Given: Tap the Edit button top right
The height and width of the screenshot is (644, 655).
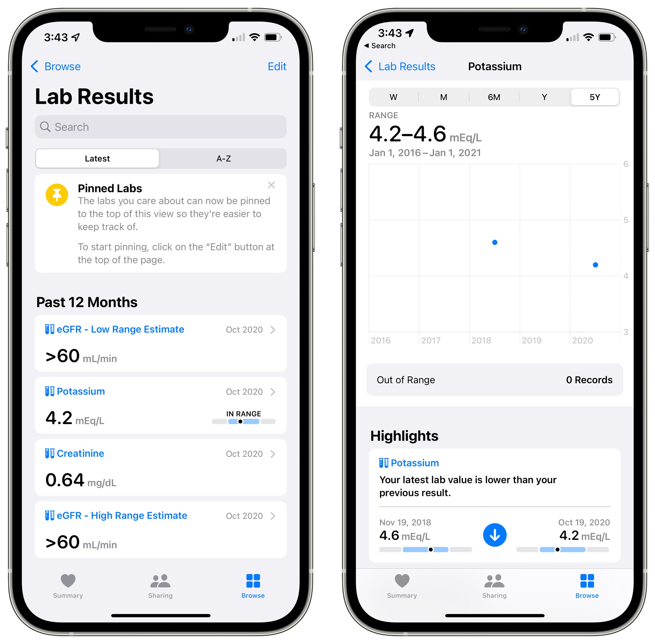Looking at the screenshot, I should [x=277, y=66].
